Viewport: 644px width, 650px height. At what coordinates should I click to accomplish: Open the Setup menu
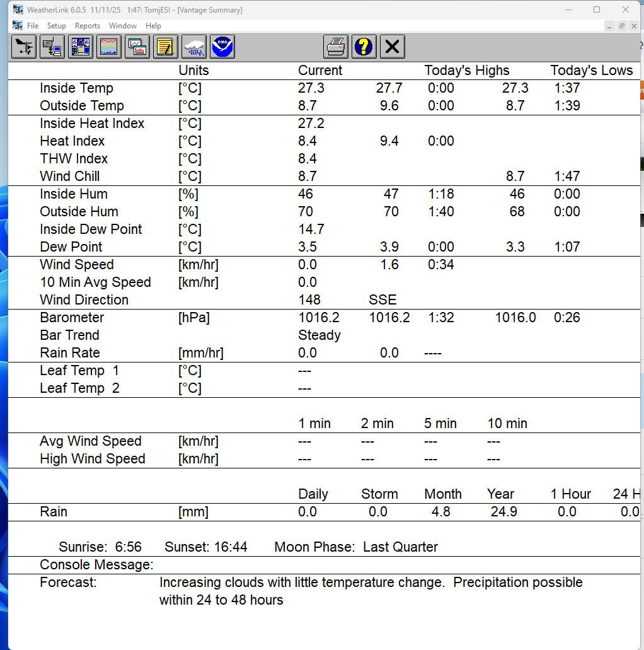pyautogui.click(x=57, y=26)
